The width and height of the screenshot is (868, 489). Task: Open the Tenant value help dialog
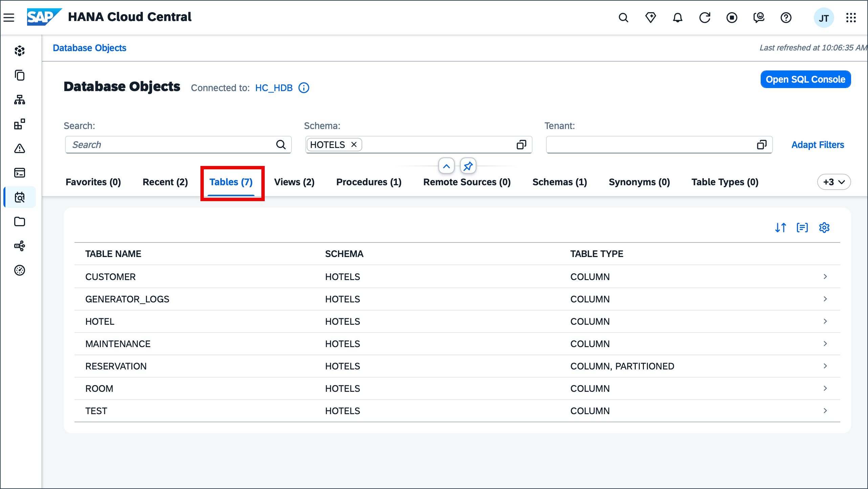[x=762, y=145]
